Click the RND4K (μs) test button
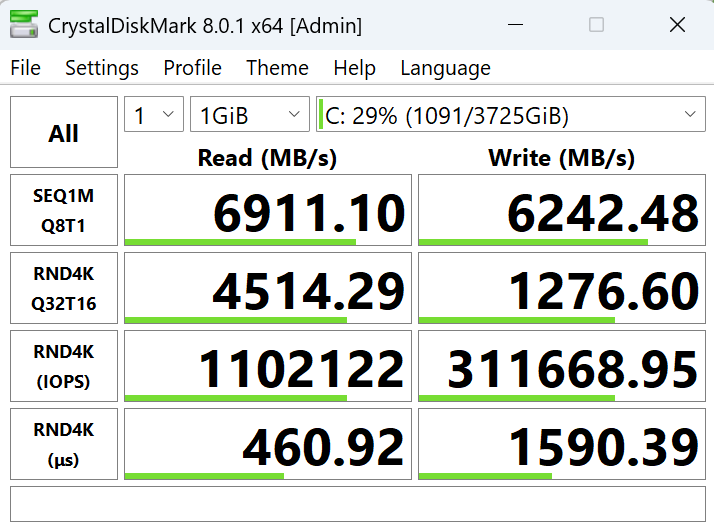 coord(64,444)
